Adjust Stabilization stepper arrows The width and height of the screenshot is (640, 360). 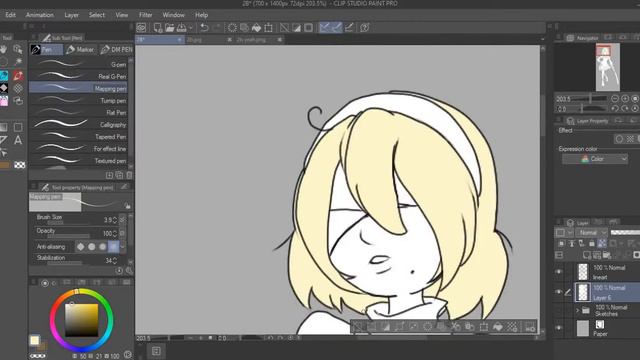(x=115, y=260)
